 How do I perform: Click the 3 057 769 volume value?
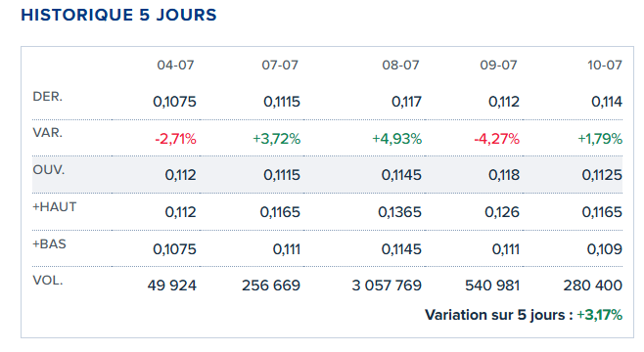[x=387, y=286]
